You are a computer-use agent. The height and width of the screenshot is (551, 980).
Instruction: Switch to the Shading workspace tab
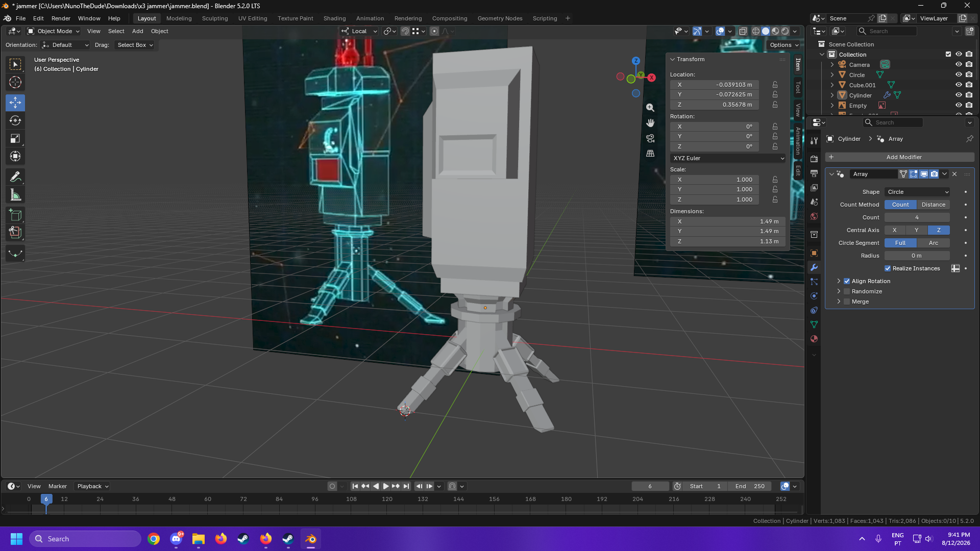pyautogui.click(x=334, y=18)
